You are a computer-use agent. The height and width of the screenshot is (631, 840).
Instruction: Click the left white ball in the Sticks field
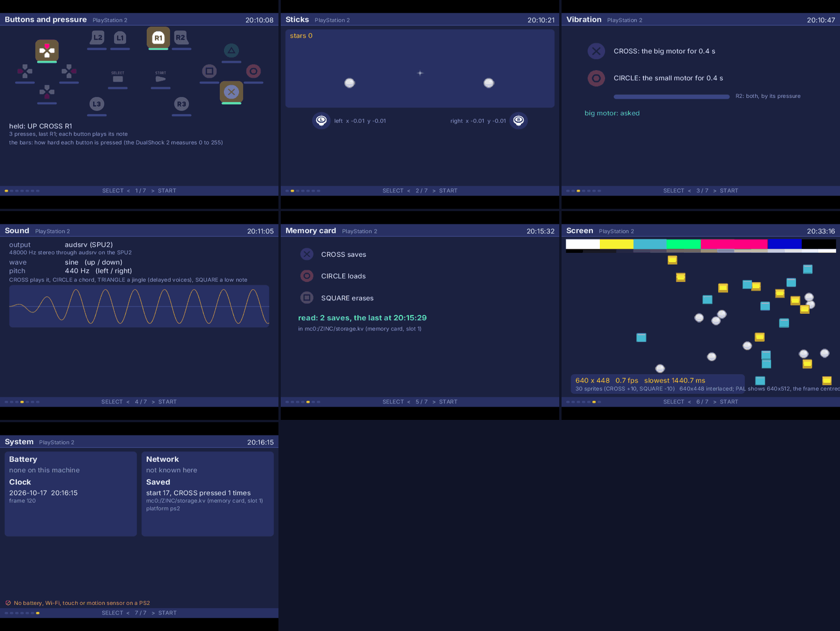pos(350,83)
